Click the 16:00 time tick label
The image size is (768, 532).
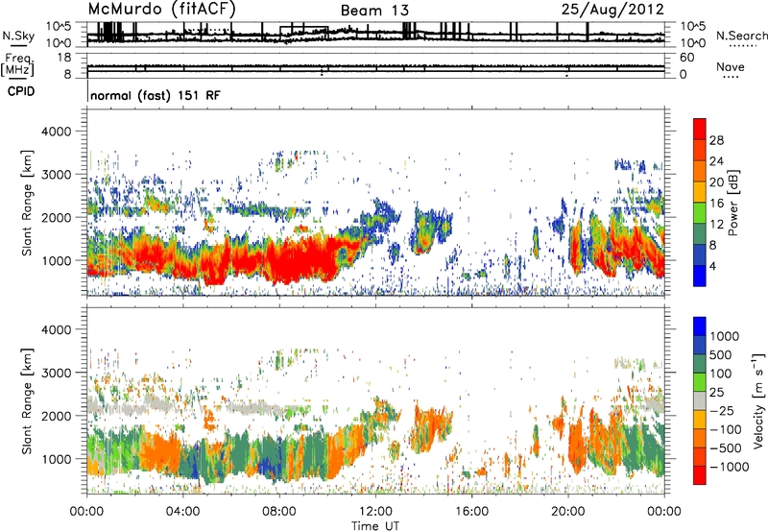pyautogui.click(x=472, y=512)
